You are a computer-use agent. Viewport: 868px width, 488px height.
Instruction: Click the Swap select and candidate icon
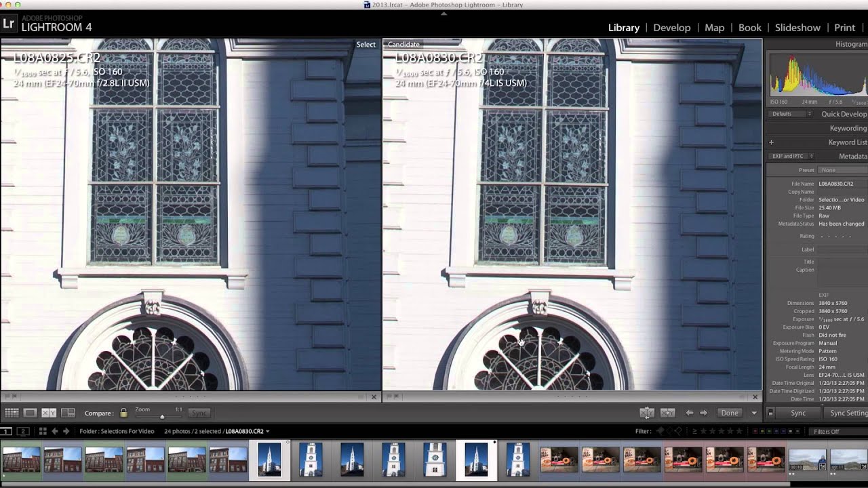[x=647, y=413]
